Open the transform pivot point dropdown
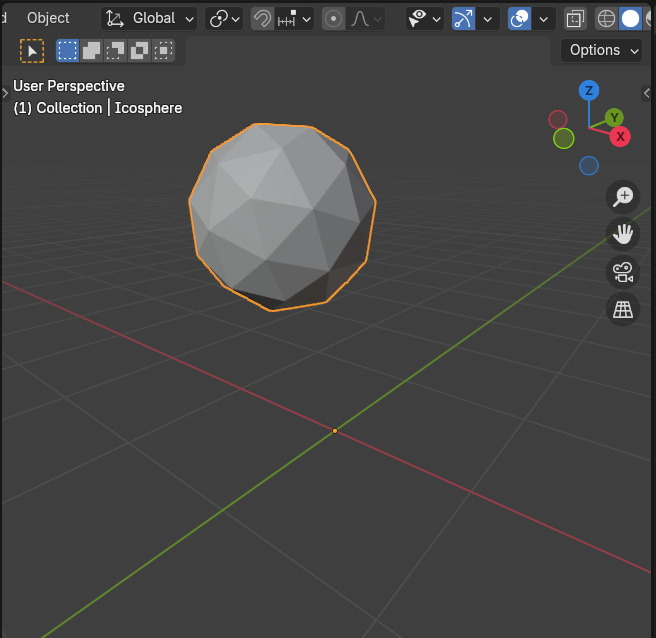 [224, 18]
